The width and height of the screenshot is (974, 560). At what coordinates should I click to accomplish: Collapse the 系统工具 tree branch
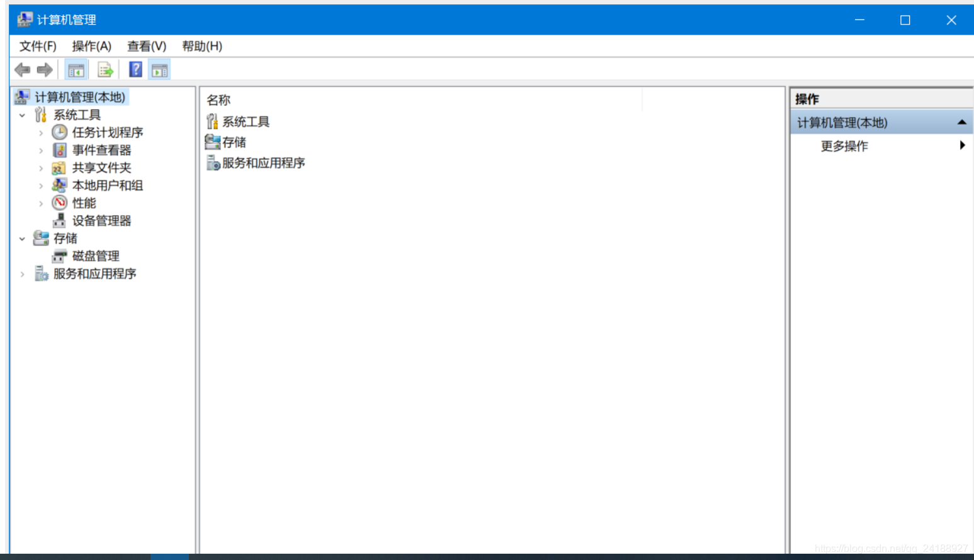[x=23, y=115]
